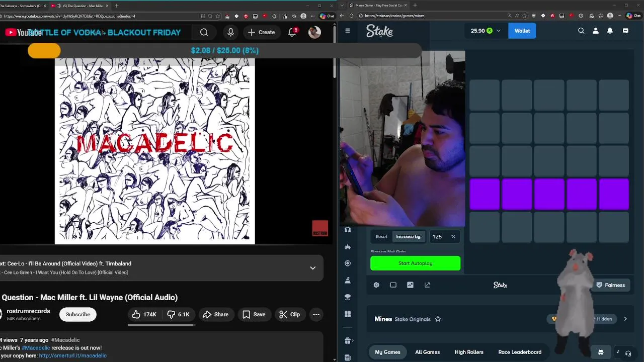This screenshot has width=644, height=362.
Task: Expand Mines game info chevron
Action: click(x=625, y=319)
